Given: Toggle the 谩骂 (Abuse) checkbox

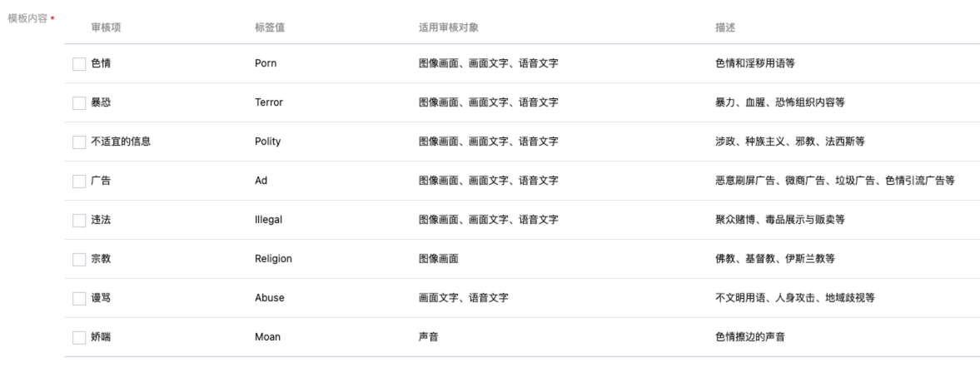Looking at the screenshot, I should click(79, 299).
